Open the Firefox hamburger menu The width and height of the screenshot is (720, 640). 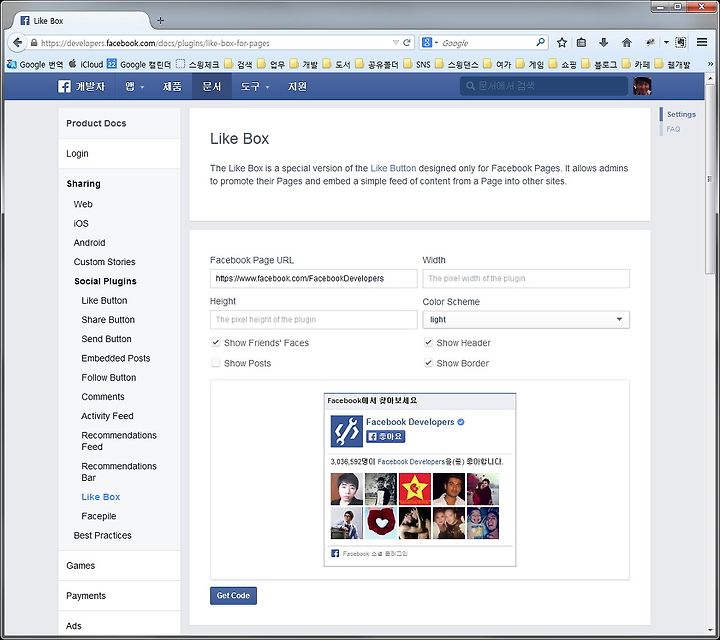[702, 42]
